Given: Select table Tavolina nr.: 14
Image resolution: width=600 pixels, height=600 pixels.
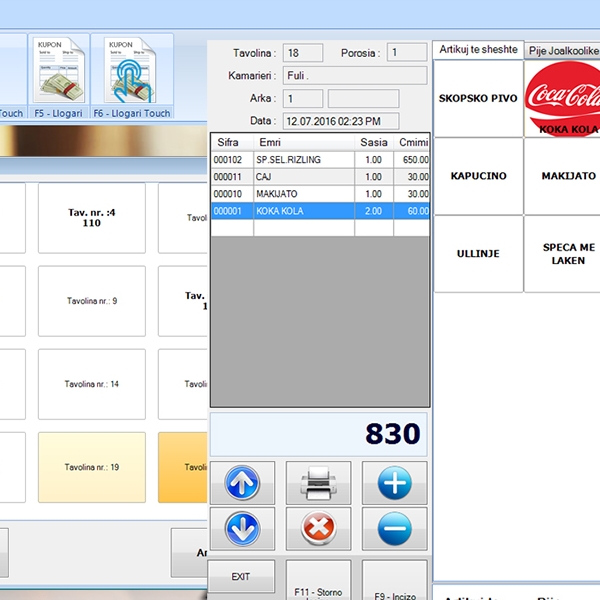Looking at the screenshot, I should point(92,384).
